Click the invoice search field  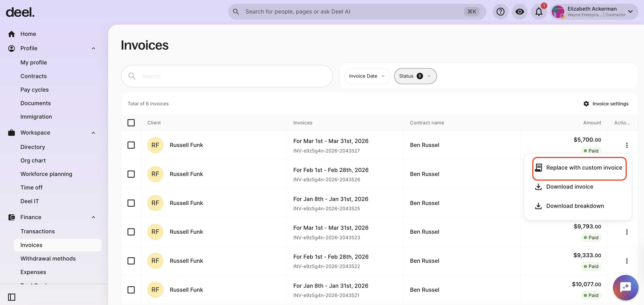pos(227,76)
